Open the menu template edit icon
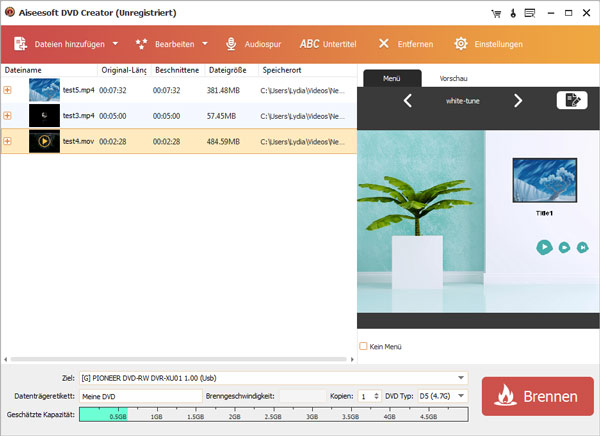 pos(571,100)
